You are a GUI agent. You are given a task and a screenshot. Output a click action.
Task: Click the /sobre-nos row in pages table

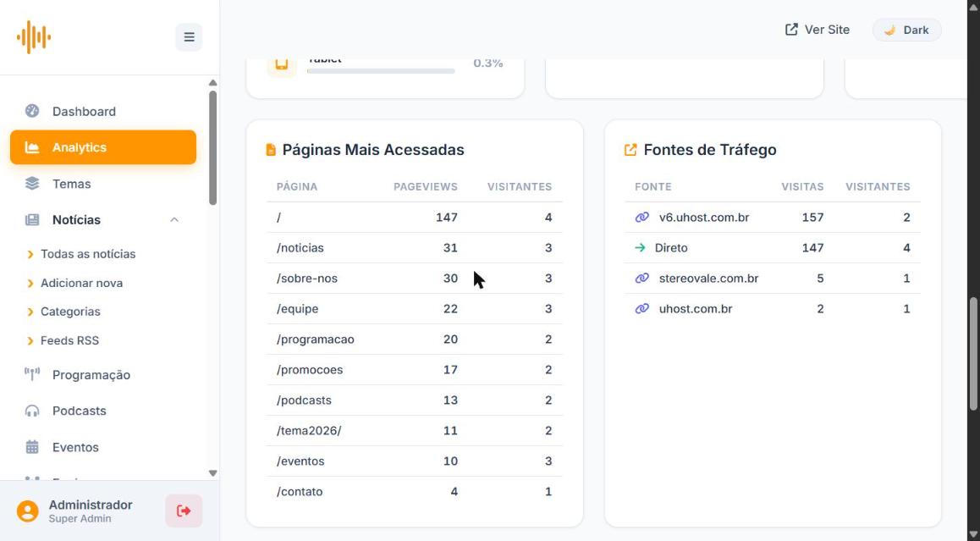tap(415, 279)
